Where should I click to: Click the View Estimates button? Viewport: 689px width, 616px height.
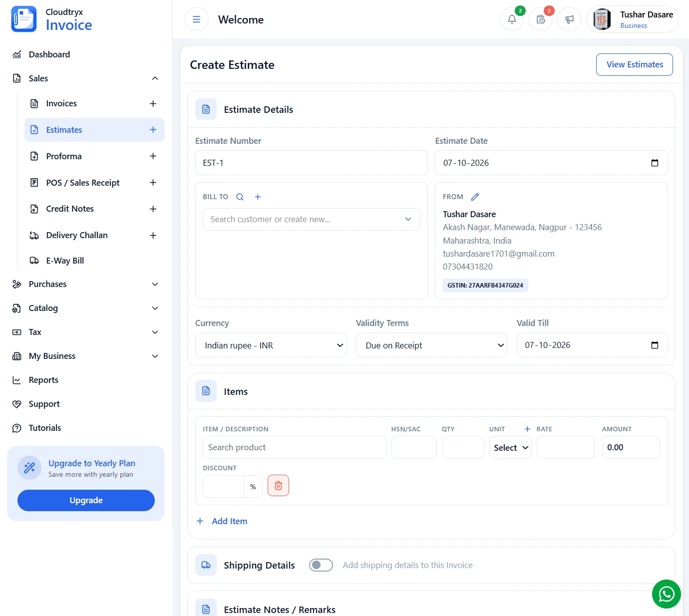pos(635,64)
